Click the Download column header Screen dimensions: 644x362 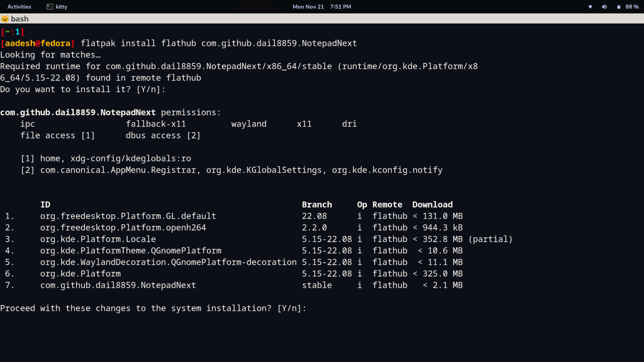(432, 204)
